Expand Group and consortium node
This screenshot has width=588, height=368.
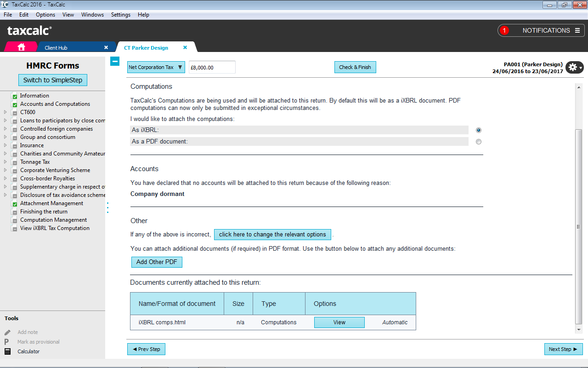click(x=5, y=137)
